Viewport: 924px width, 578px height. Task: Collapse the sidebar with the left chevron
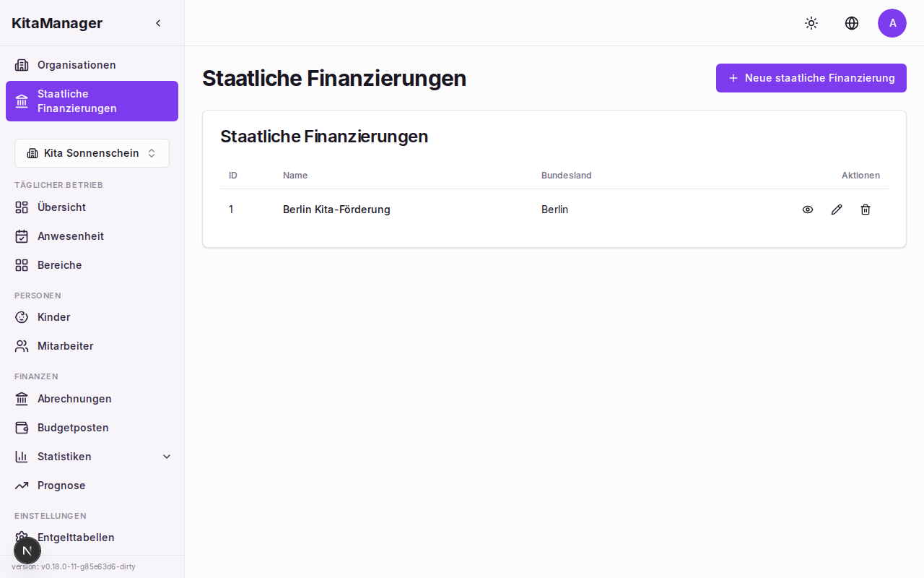[x=158, y=23]
